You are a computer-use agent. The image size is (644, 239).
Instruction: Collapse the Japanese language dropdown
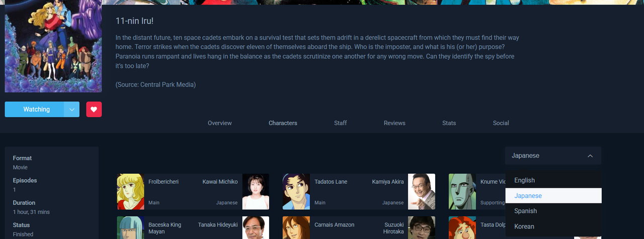[x=553, y=156]
